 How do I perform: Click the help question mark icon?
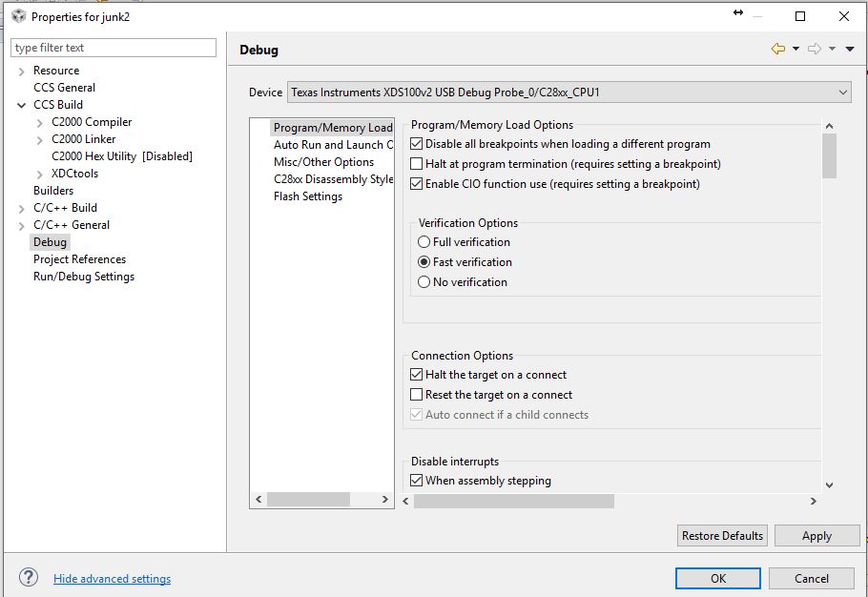[x=29, y=577]
